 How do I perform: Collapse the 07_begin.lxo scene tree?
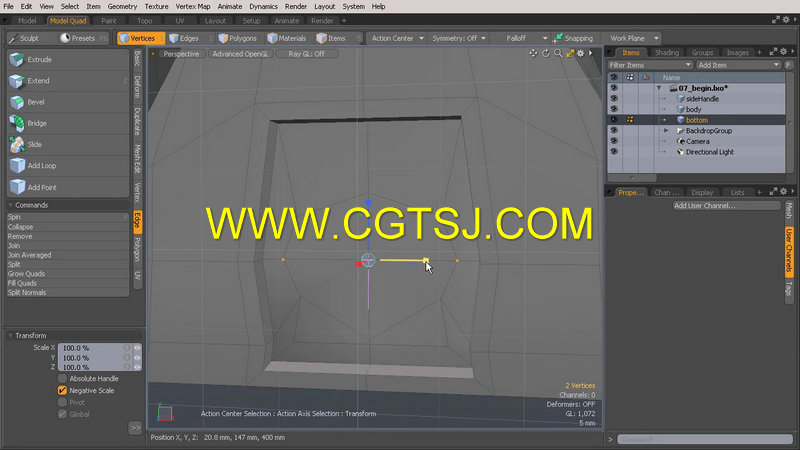click(x=659, y=88)
